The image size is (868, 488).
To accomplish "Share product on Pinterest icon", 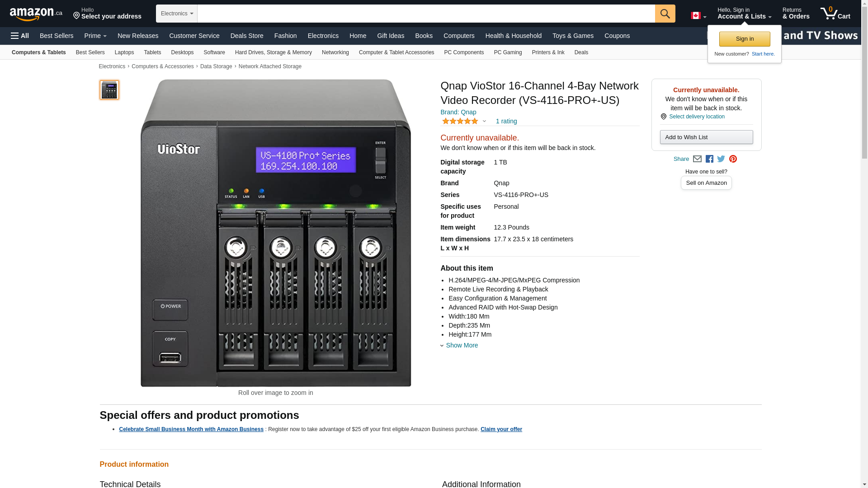I will tap(733, 159).
